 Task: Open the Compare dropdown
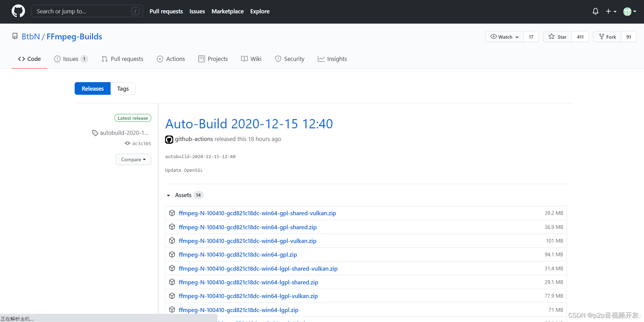tap(134, 159)
